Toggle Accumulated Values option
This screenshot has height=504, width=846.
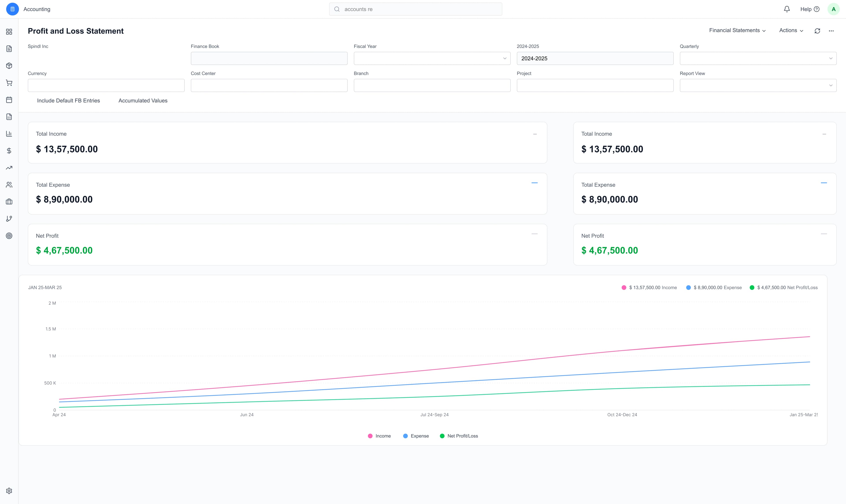(x=143, y=100)
